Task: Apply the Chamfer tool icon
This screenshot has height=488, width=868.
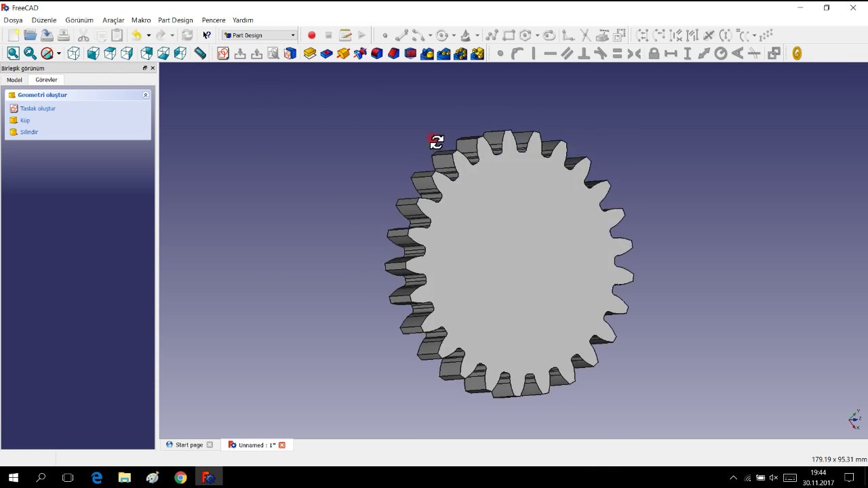Action: coord(394,54)
